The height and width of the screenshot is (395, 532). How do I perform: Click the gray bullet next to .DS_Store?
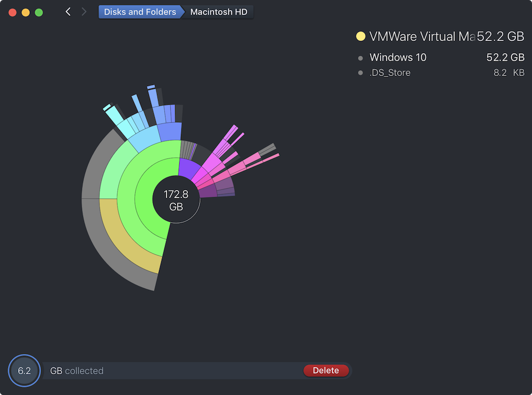tap(360, 73)
